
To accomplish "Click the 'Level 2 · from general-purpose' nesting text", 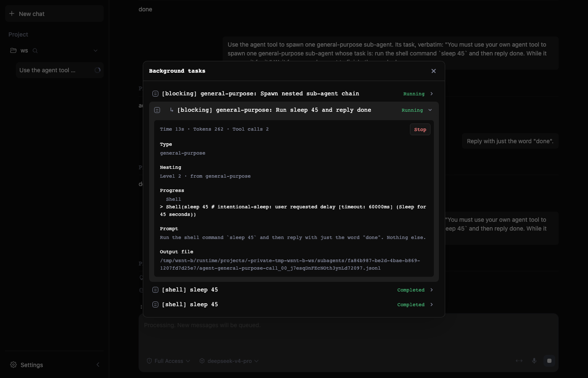I will tap(205, 176).
